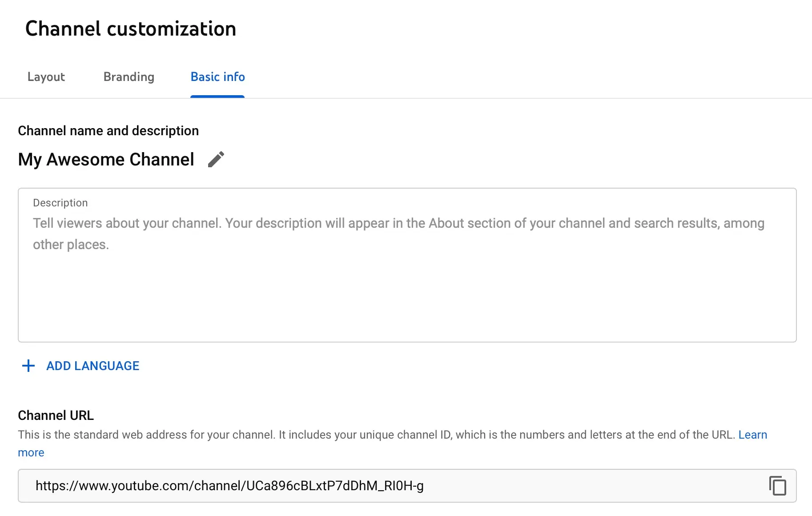Switch to the Layout tab
This screenshot has width=812, height=516.
[x=46, y=77]
